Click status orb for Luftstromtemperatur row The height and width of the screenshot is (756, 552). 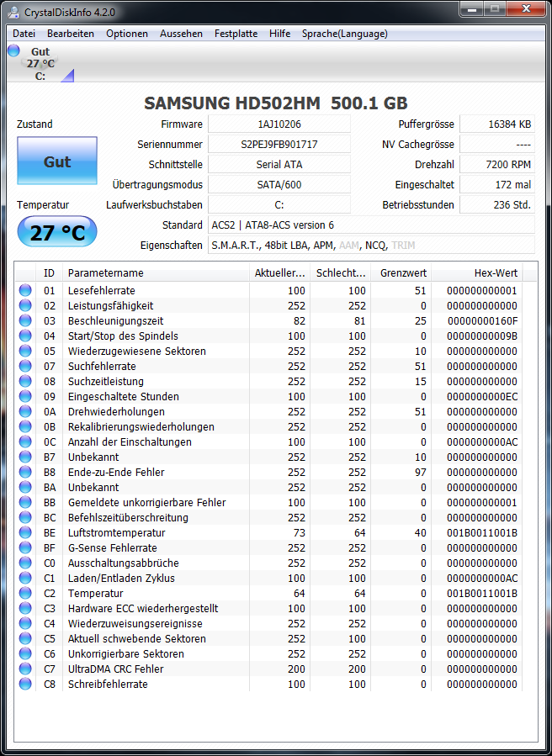[25, 533]
